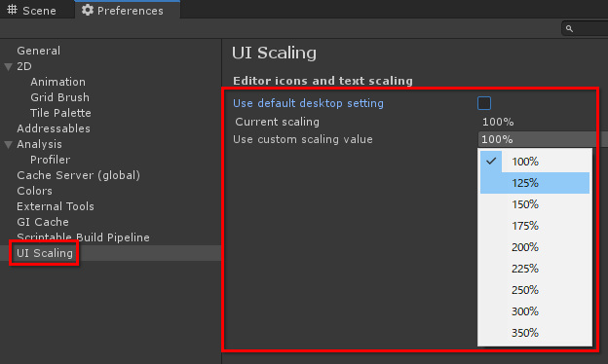Switch to the Scene tab
The width and height of the screenshot is (608, 364).
click(32, 10)
